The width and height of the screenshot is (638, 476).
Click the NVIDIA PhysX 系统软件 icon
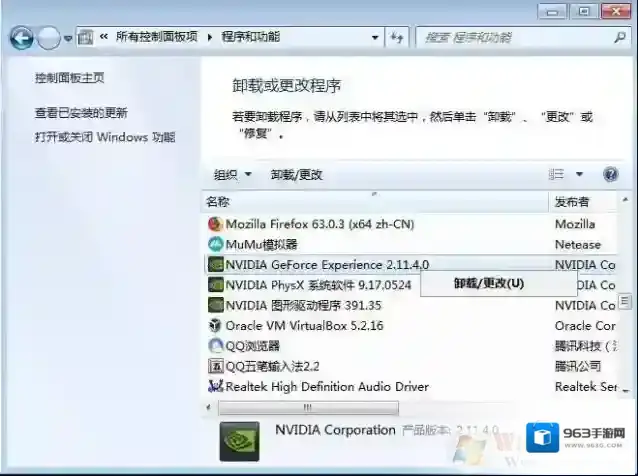215,285
